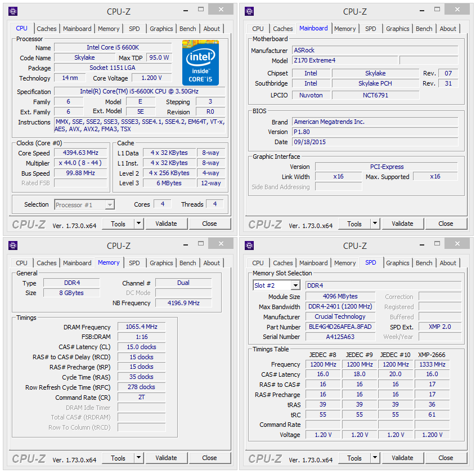Choose Memory tab in SPD window
This screenshot has width=476, height=473.
tap(345, 263)
